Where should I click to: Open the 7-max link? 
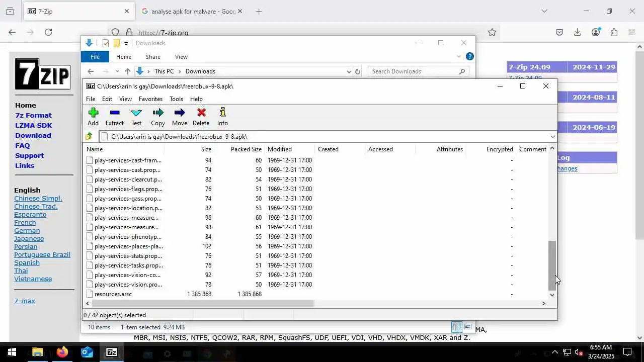25,301
